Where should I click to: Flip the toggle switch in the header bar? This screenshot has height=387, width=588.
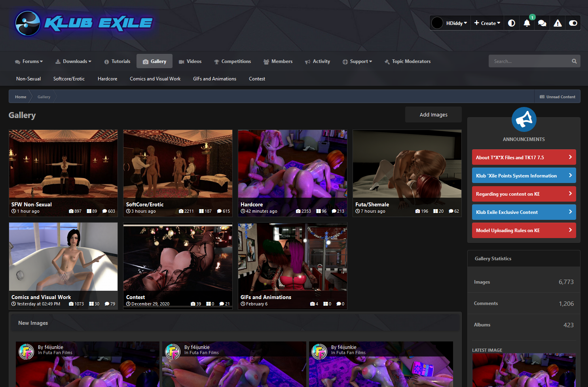573,23
